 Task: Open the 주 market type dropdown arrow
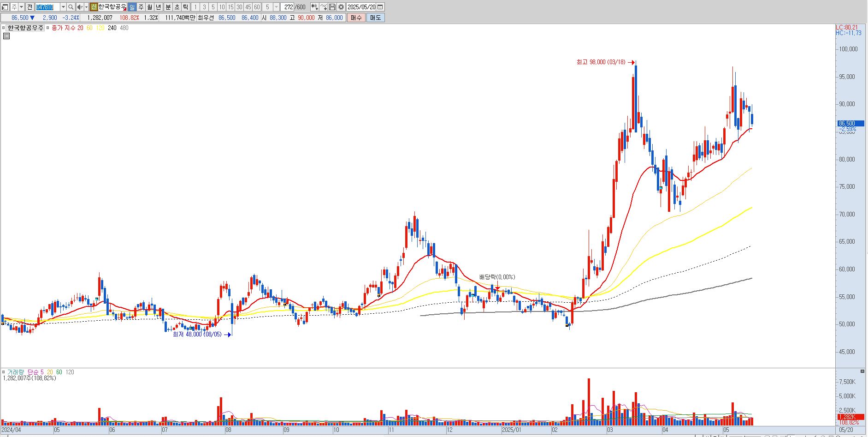coord(21,7)
